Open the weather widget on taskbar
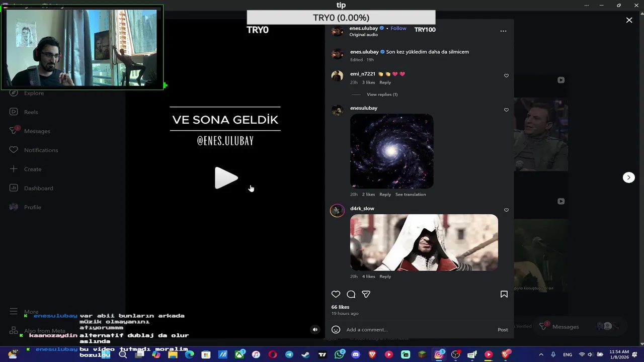The image size is (644, 362). (13, 354)
